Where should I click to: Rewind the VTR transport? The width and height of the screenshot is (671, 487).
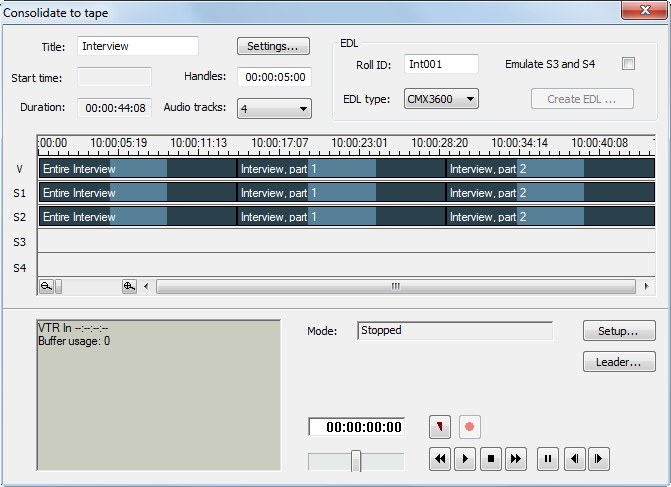[439, 459]
